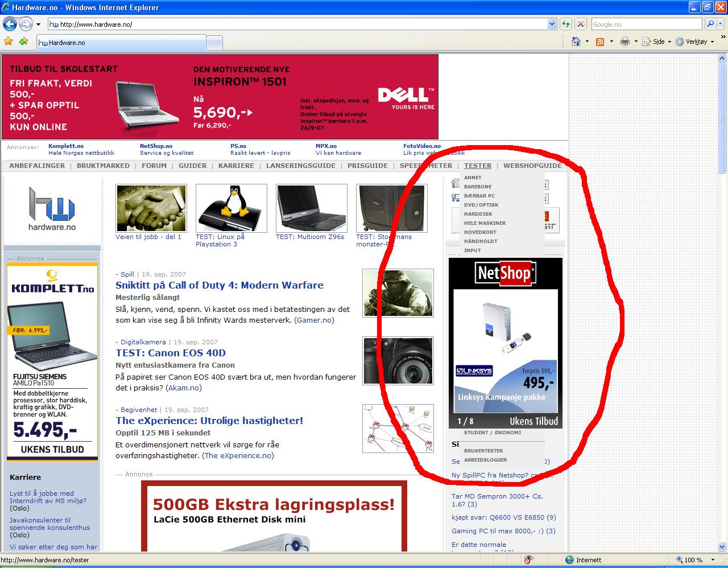Open the WEBSHOPGUIDE menu item

(x=532, y=166)
